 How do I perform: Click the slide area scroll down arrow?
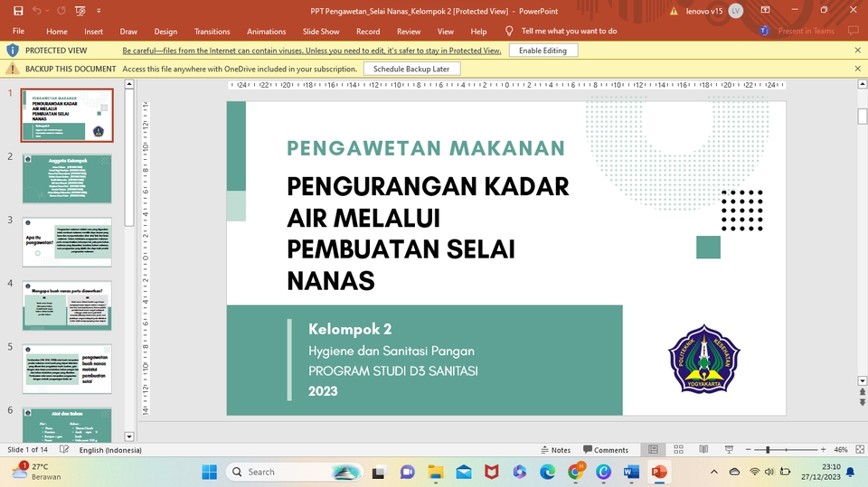(862, 380)
